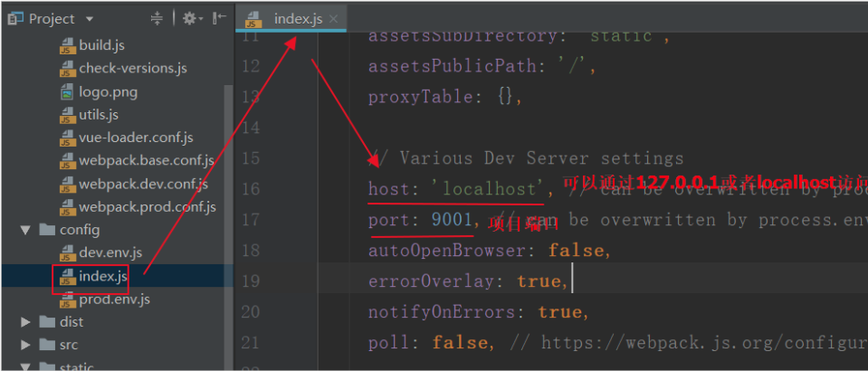Select the config folder
868x371 pixels.
pos(80,229)
